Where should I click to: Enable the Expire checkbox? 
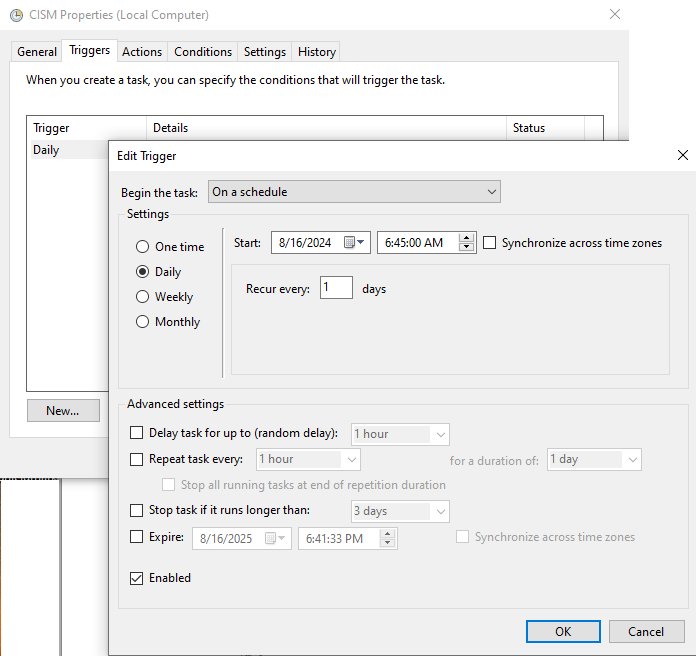[x=137, y=537]
